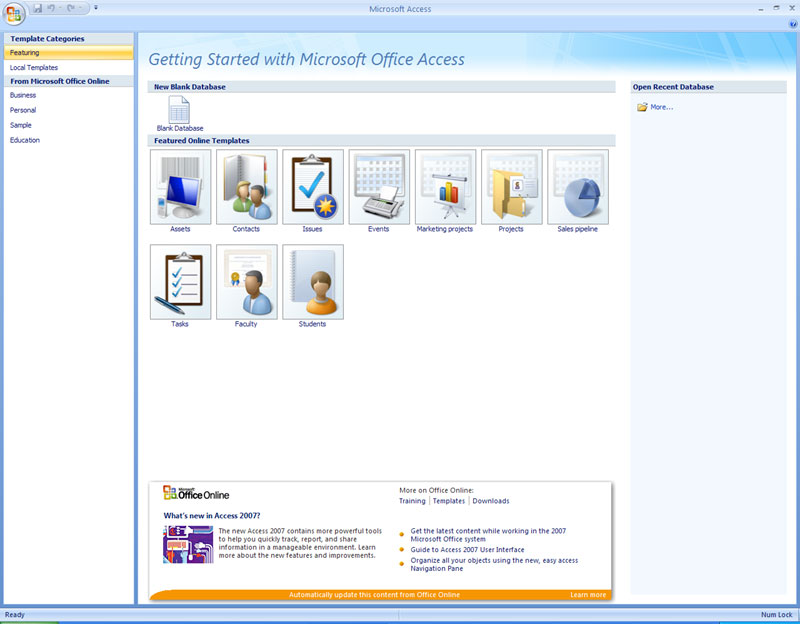The image size is (800, 624).
Task: Click More... to open a recent database
Action: click(x=655, y=107)
